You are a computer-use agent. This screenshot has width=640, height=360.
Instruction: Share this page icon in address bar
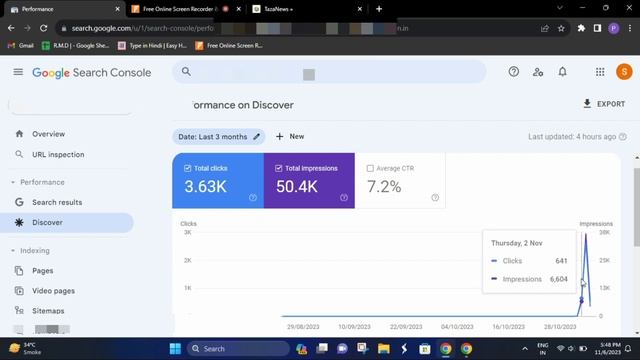545,28
